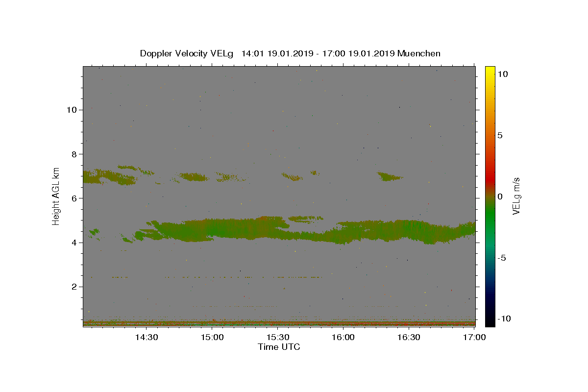This screenshot has width=588, height=392.
Task: Click the height label '10' on y-axis
Action: click(x=72, y=110)
